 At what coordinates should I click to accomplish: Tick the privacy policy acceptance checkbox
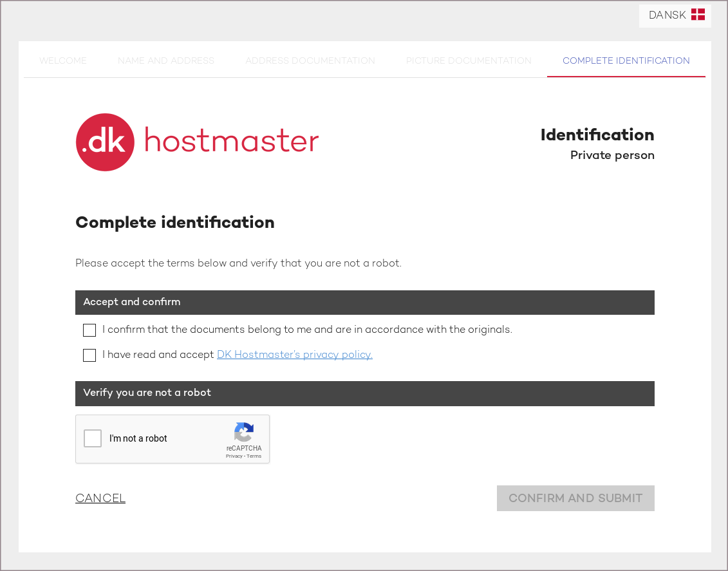[89, 355]
